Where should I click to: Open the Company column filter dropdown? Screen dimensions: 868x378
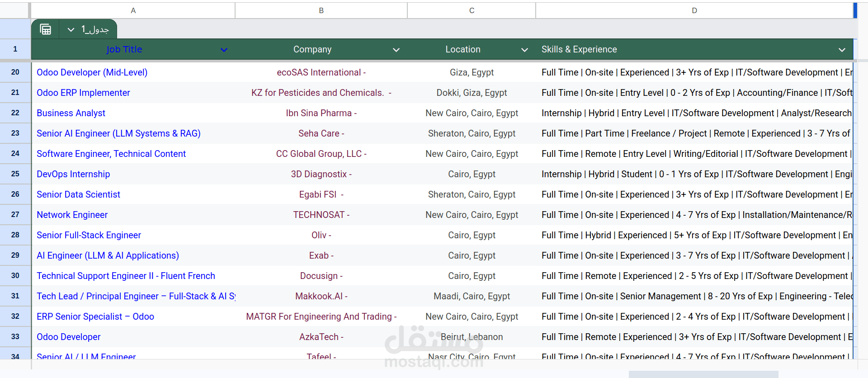[396, 50]
